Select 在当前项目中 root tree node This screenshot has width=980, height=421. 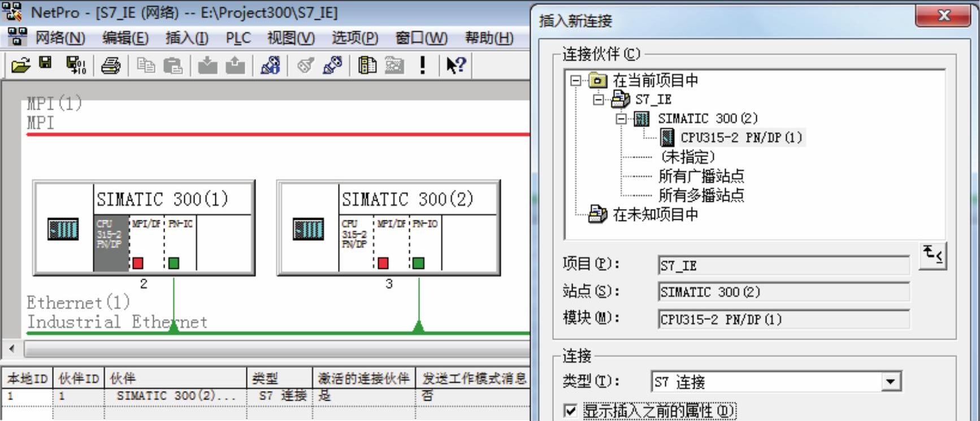[x=656, y=81]
